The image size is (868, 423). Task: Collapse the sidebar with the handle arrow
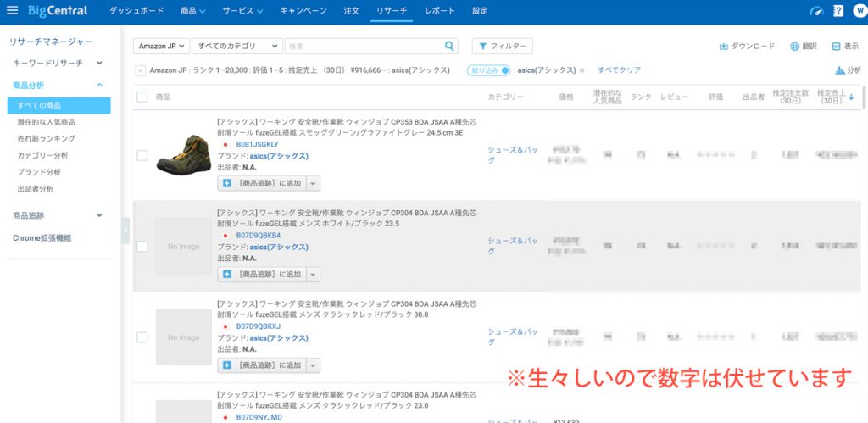(x=125, y=231)
